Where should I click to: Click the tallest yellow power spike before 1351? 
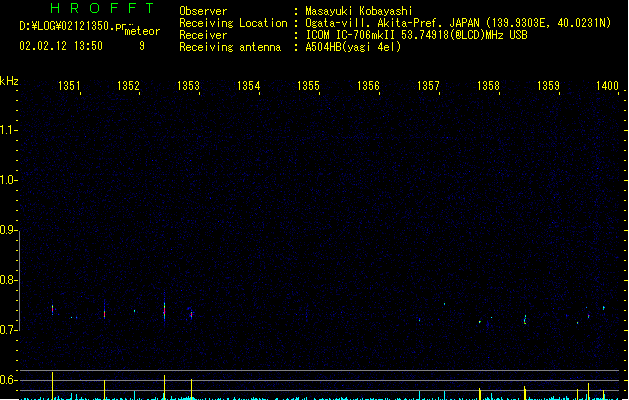[x=53, y=386]
